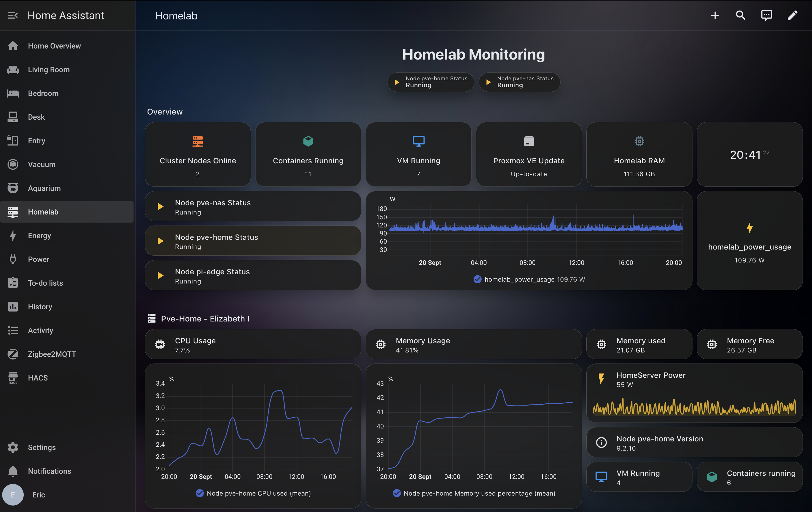Open Settings
The height and width of the screenshot is (512, 812).
coord(67,447)
